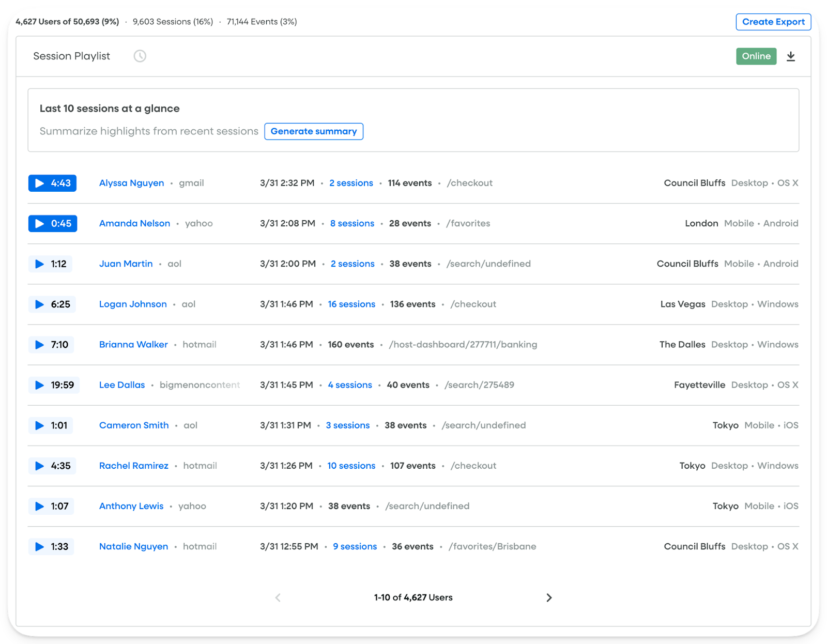
Task: Click the previous page arrow
Action: pyautogui.click(x=278, y=597)
